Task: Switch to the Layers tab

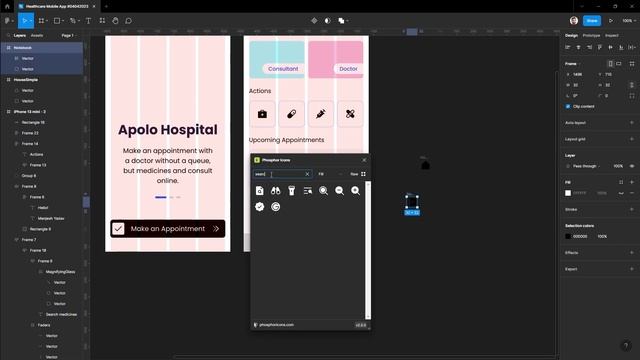Action: [20, 36]
